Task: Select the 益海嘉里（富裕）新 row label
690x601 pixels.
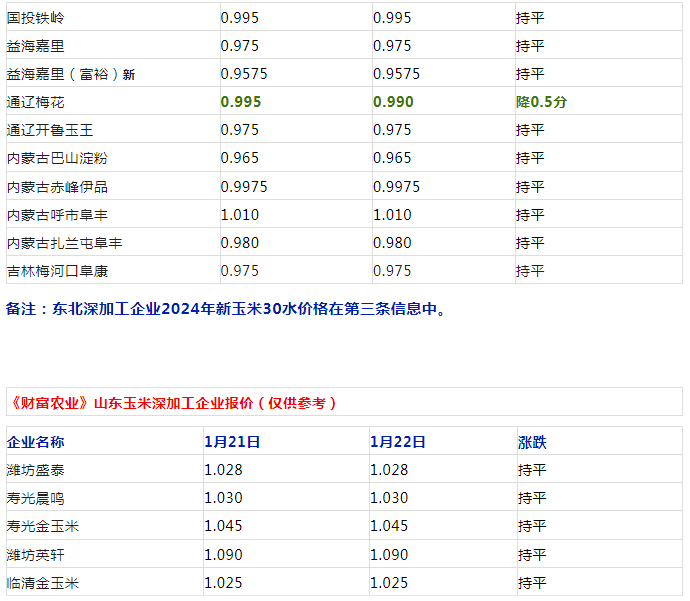Action: click(70, 74)
